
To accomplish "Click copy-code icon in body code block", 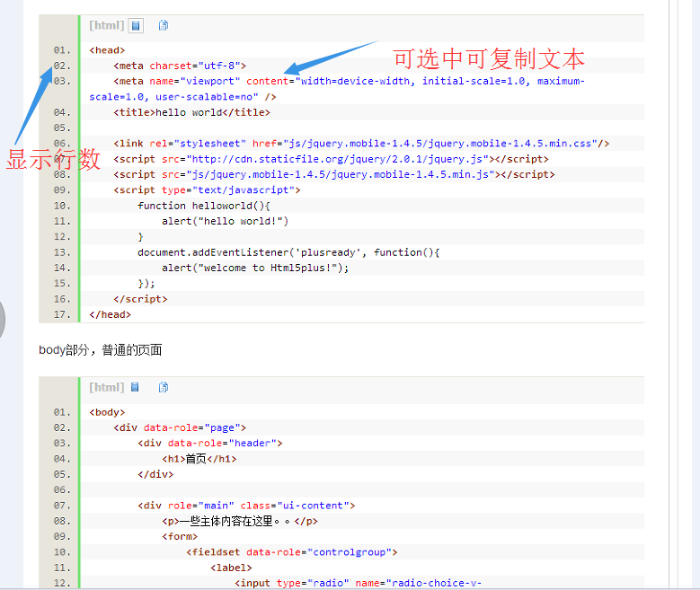I will click(164, 387).
